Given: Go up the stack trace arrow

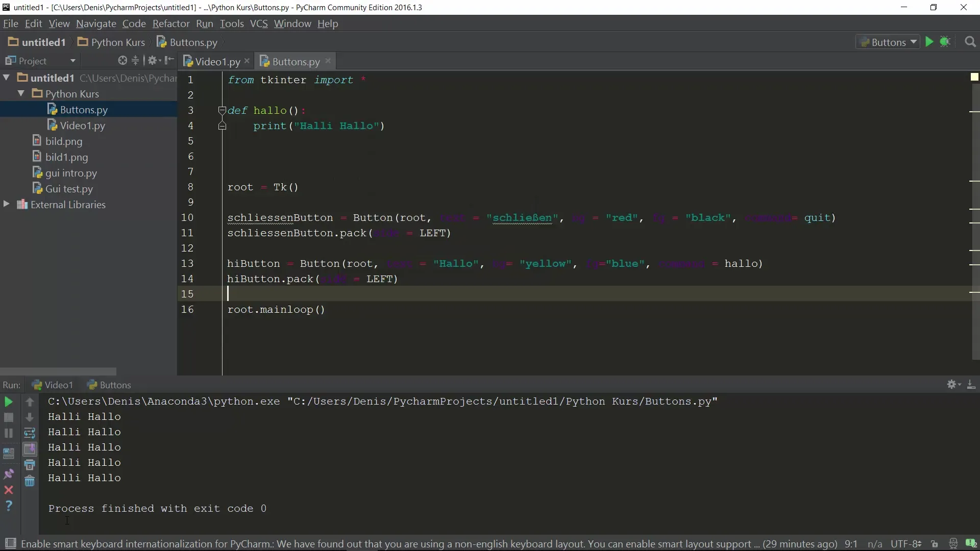Looking at the screenshot, I should click(x=30, y=402).
